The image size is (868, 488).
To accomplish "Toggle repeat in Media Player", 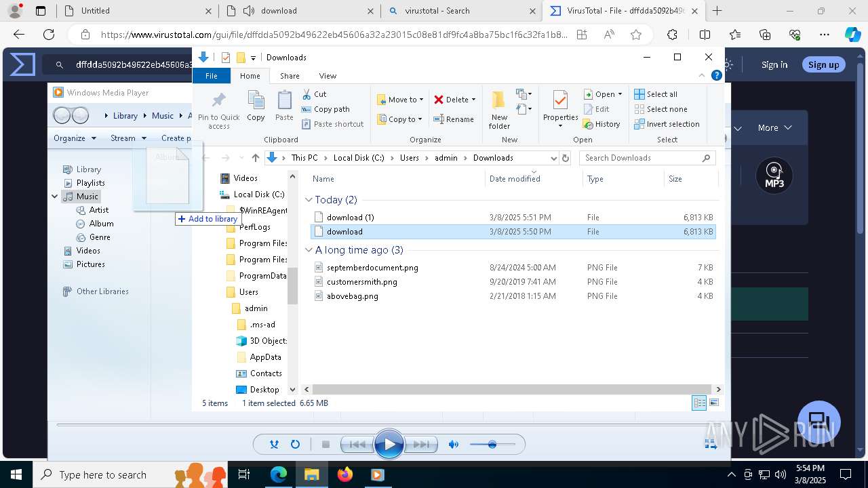I will 295,445.
